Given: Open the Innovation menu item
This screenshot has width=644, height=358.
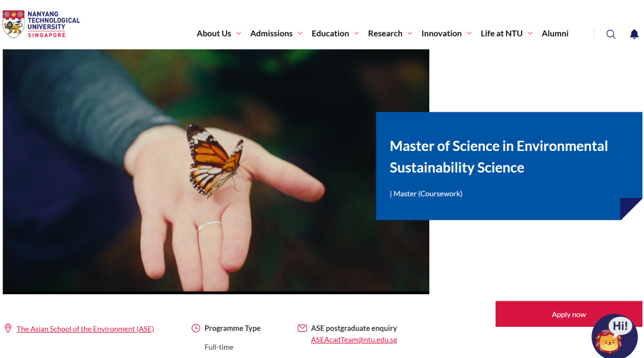Looking at the screenshot, I should [x=441, y=33].
